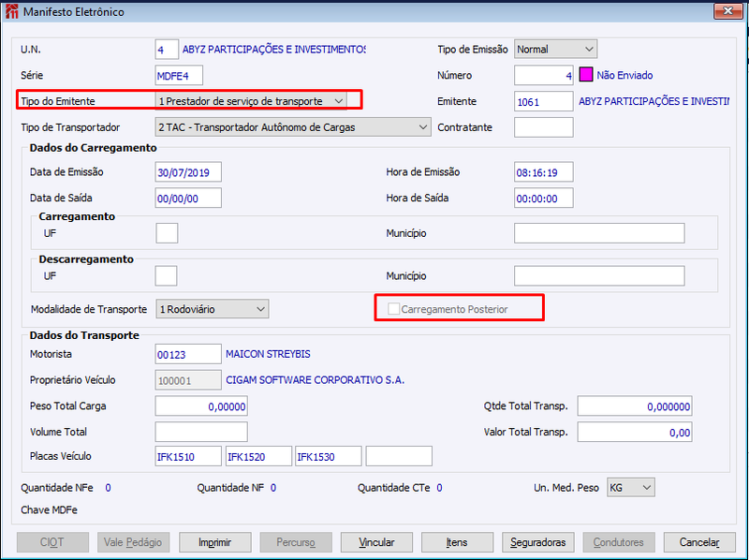749x560 pixels.
Task: Click the Chave MDFe label
Action: tap(50, 509)
